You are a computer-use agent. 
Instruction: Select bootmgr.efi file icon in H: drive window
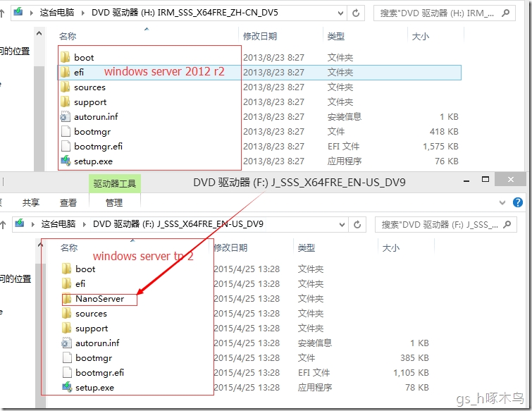click(x=66, y=146)
